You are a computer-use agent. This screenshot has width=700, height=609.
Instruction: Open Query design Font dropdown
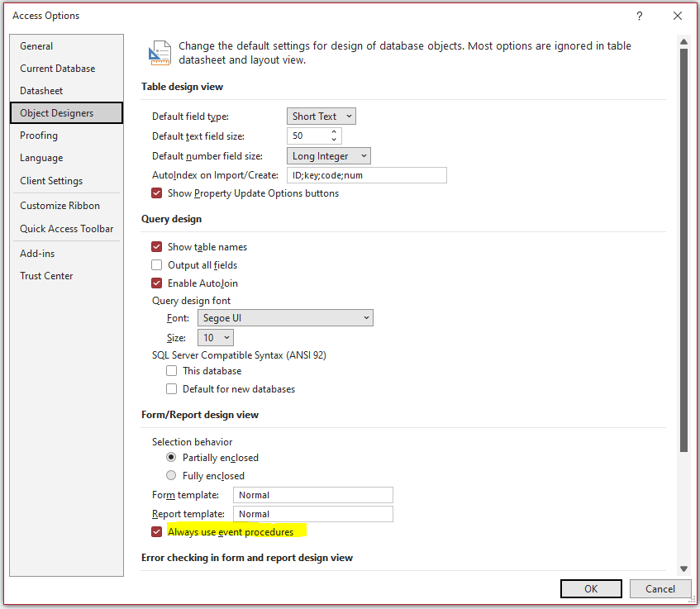[x=285, y=318]
